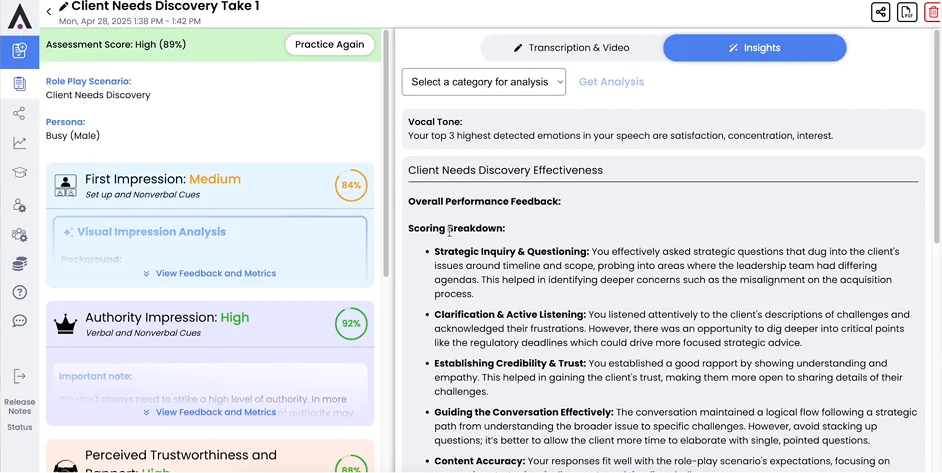Expand First Impression's View Feedback and Metrics
Screen dimensions: 942x473
(x=209, y=273)
